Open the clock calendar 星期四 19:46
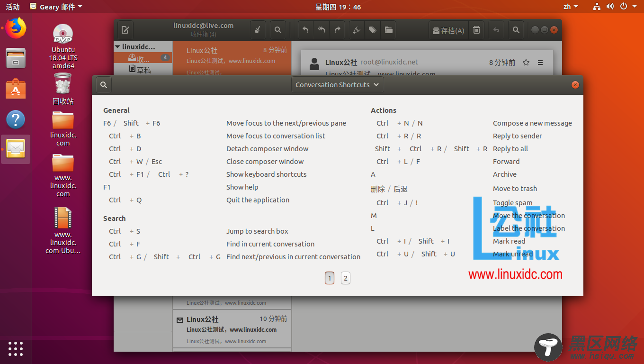The height and width of the screenshot is (364, 644). [x=338, y=7]
